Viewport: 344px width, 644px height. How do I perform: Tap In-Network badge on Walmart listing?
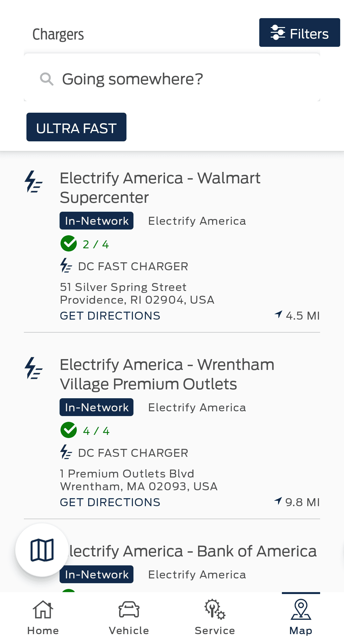[97, 221]
